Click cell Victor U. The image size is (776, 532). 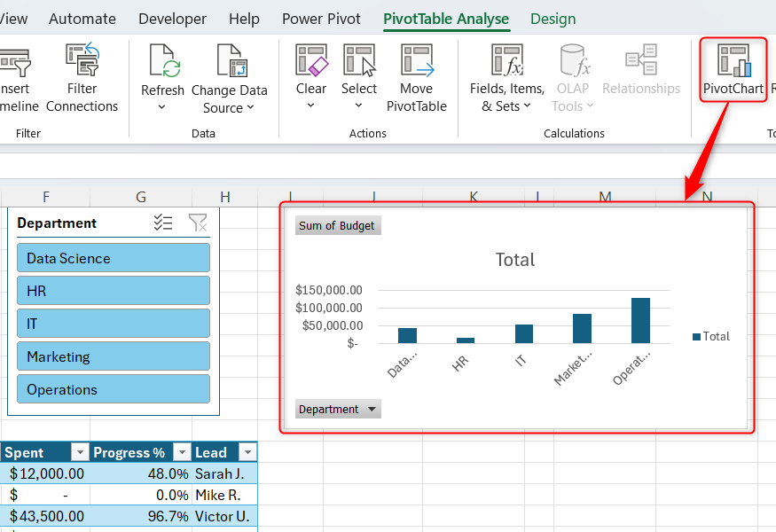point(224,516)
